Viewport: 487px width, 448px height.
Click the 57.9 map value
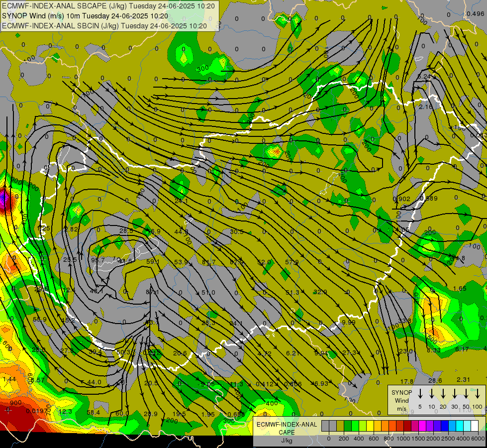pyautogui.click(x=292, y=262)
